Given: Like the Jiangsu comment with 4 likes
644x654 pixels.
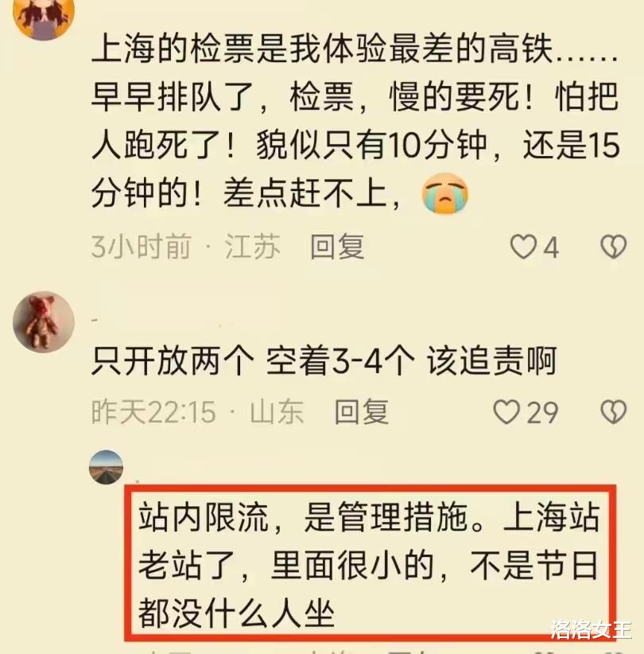Looking at the screenshot, I should [x=523, y=247].
